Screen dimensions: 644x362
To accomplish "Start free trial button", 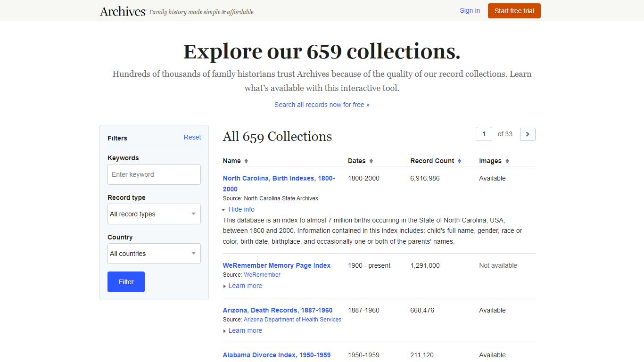I will point(514,11).
